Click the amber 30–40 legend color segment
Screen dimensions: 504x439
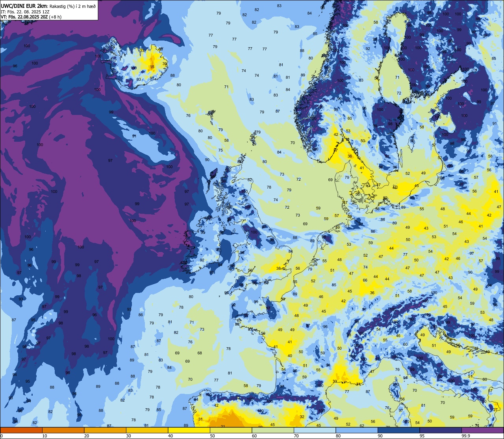(147, 430)
